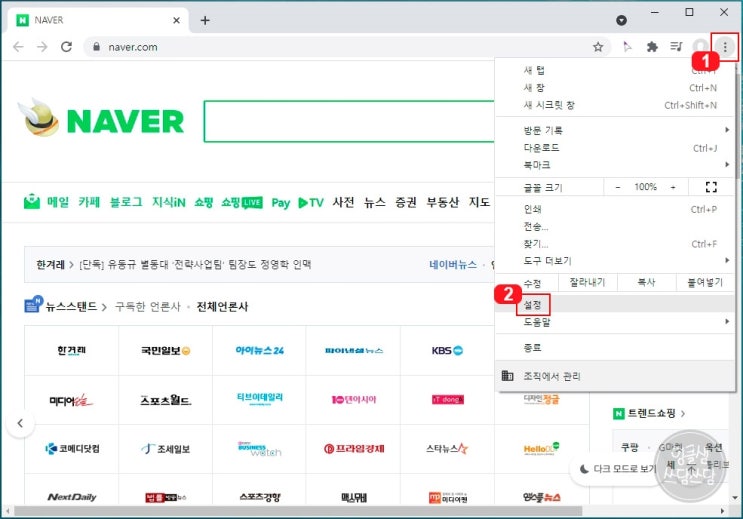Click 복사 in edit row
743x519 pixels.
coord(646,282)
